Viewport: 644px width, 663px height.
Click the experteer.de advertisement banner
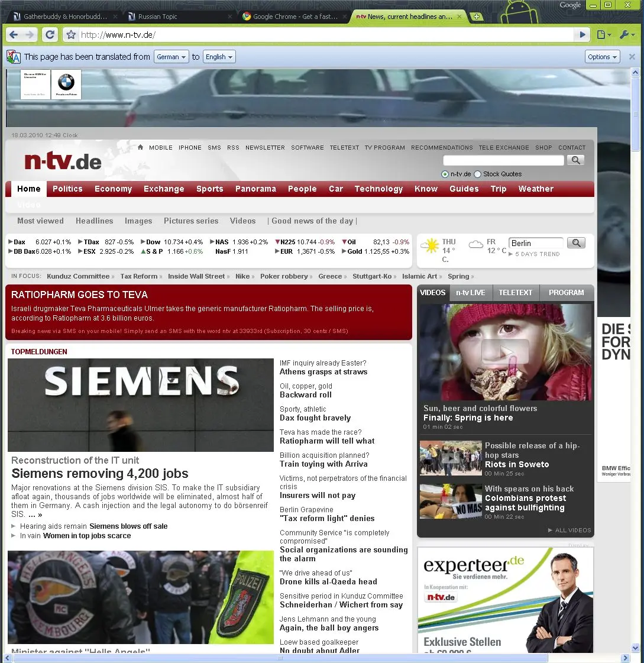505,600
